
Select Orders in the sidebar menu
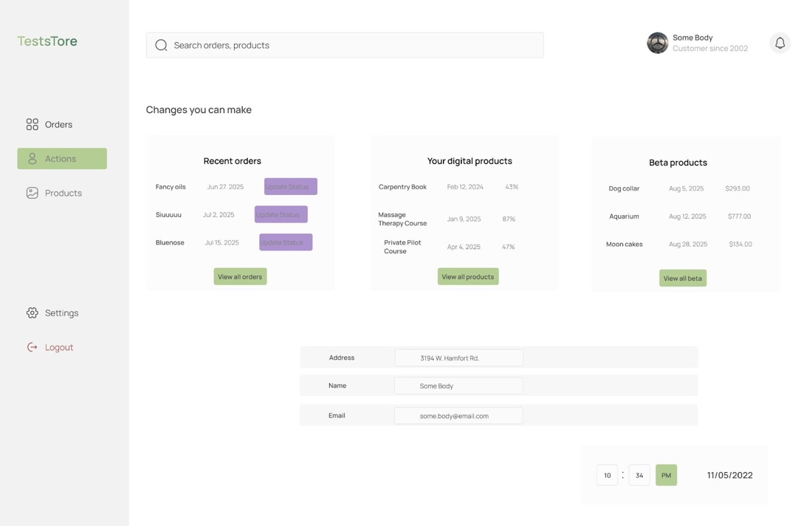click(x=58, y=124)
